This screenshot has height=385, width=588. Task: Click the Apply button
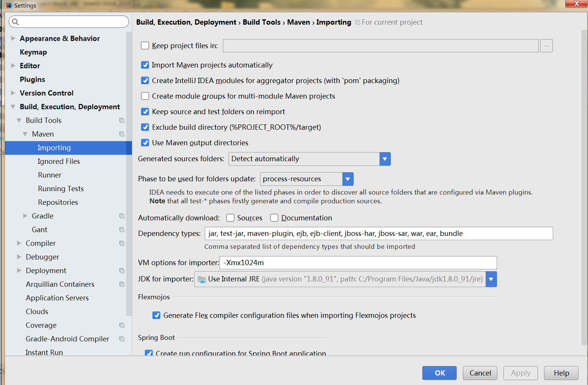pyautogui.click(x=521, y=373)
